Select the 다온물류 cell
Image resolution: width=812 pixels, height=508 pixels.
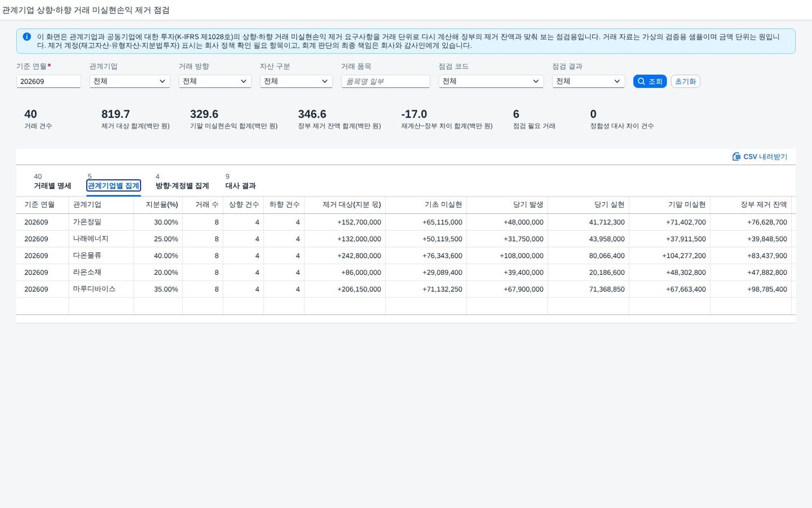click(101, 256)
